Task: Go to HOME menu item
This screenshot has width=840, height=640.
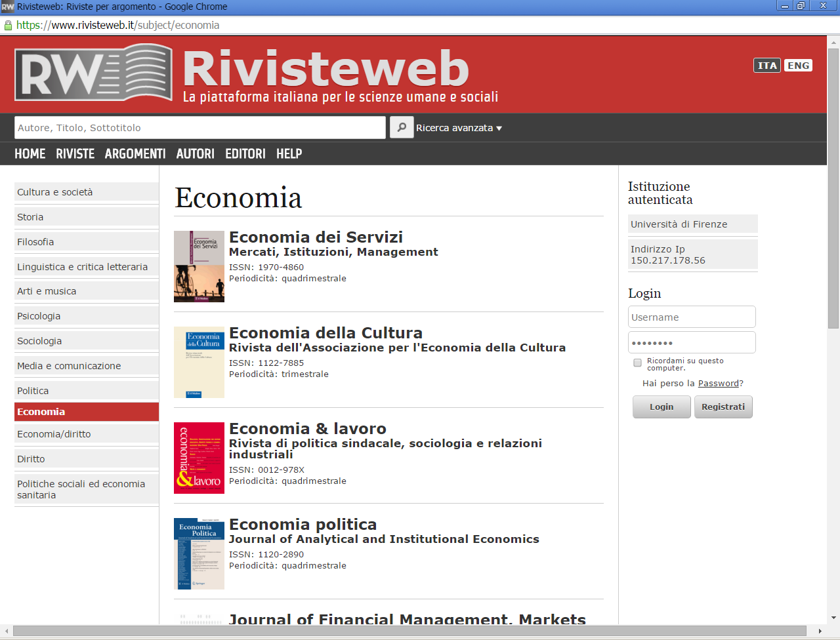Action: coord(30,153)
